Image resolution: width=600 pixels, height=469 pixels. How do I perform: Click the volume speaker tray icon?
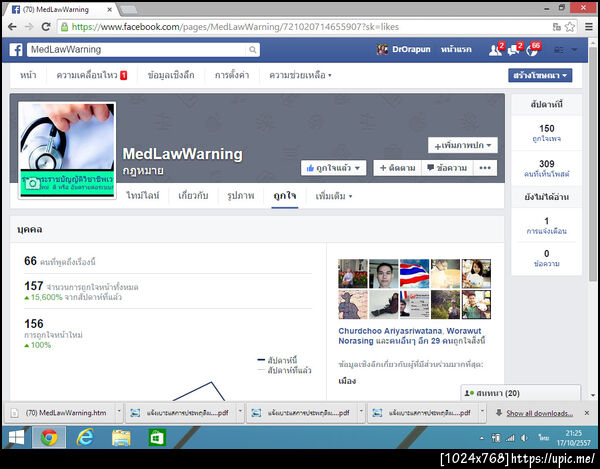coord(525,438)
